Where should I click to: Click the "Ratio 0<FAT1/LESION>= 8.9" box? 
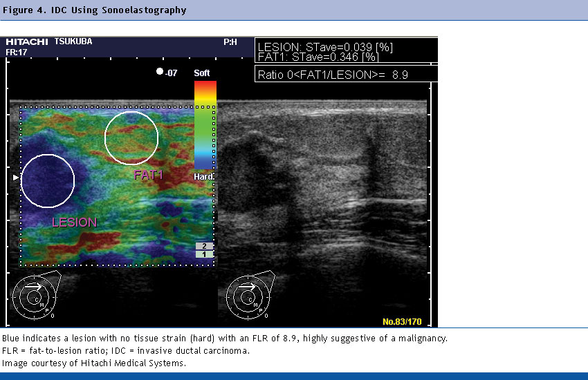pyautogui.click(x=346, y=74)
